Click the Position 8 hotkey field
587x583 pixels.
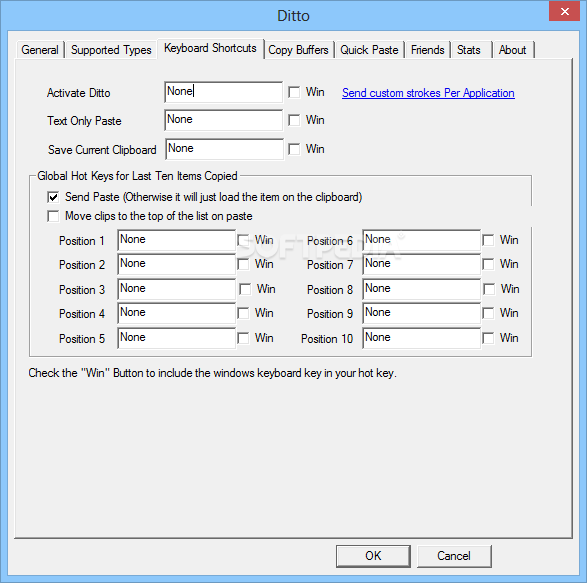point(422,289)
